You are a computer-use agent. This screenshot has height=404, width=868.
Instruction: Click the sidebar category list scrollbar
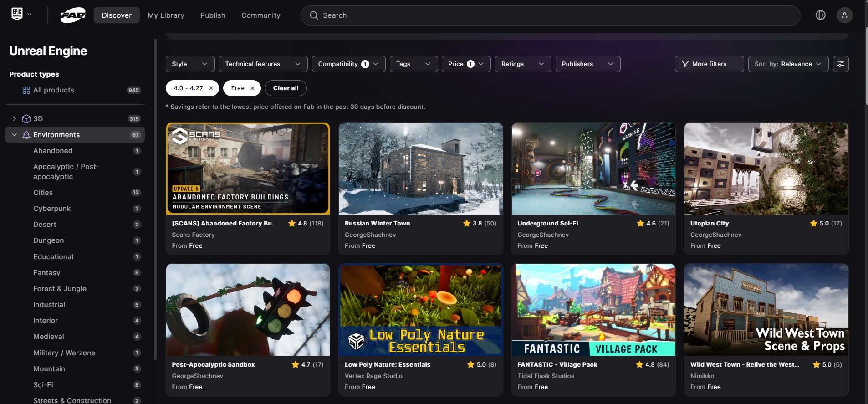(155, 199)
